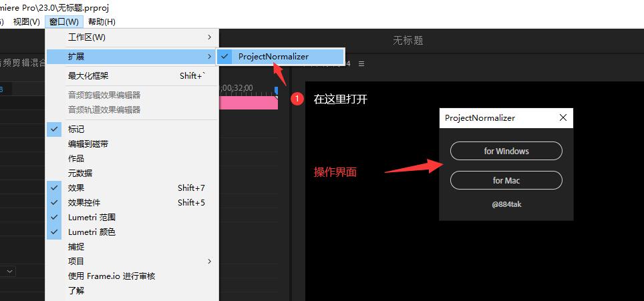This screenshot has height=301, width=644.
Task: Open the 捕捉 panel
Action: click(x=132, y=247)
